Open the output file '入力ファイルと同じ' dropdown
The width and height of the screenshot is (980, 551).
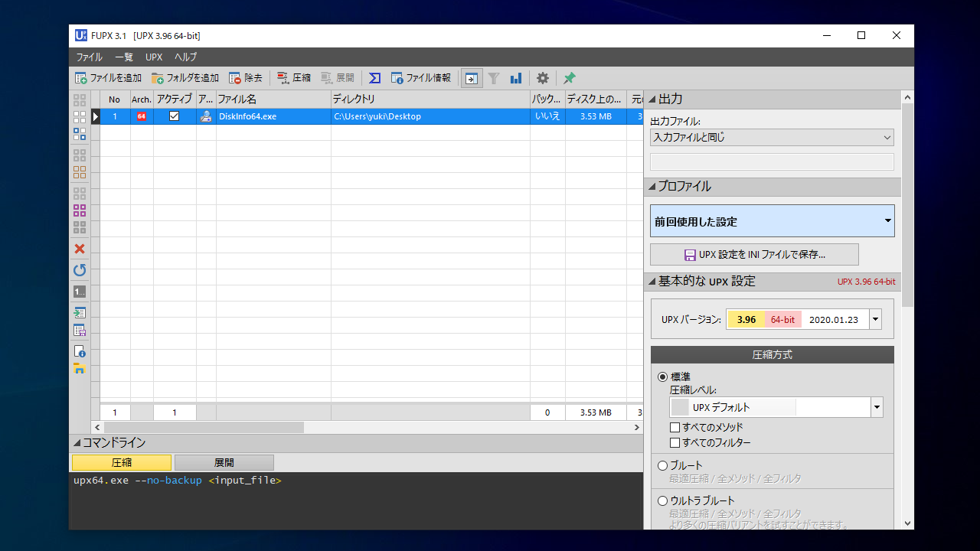[772, 138]
